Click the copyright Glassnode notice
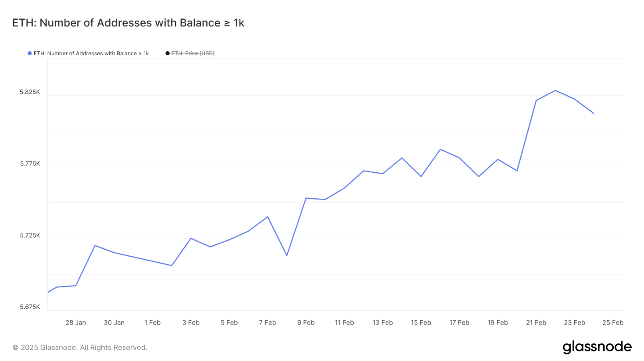Screen dimensions: 644x361 [x=80, y=347]
